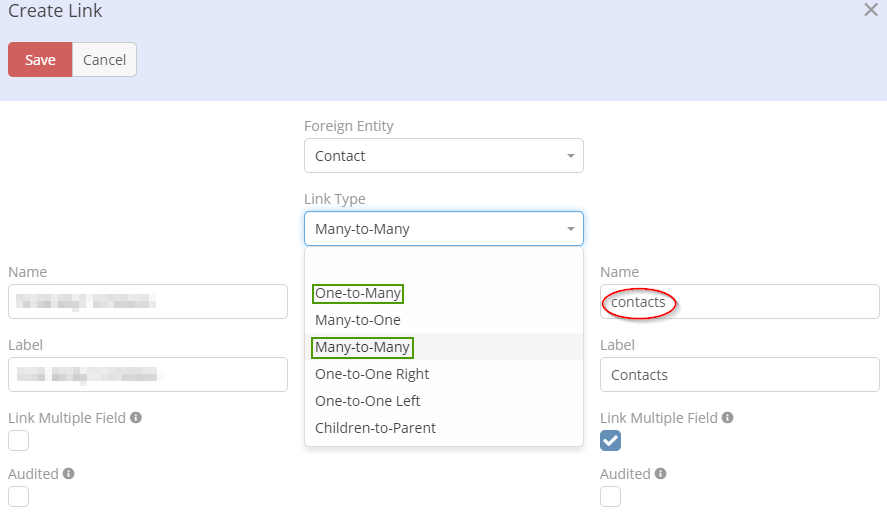The width and height of the screenshot is (887, 523).
Task: Uncheck right Link Multiple Field checkbox
Action: [611, 440]
